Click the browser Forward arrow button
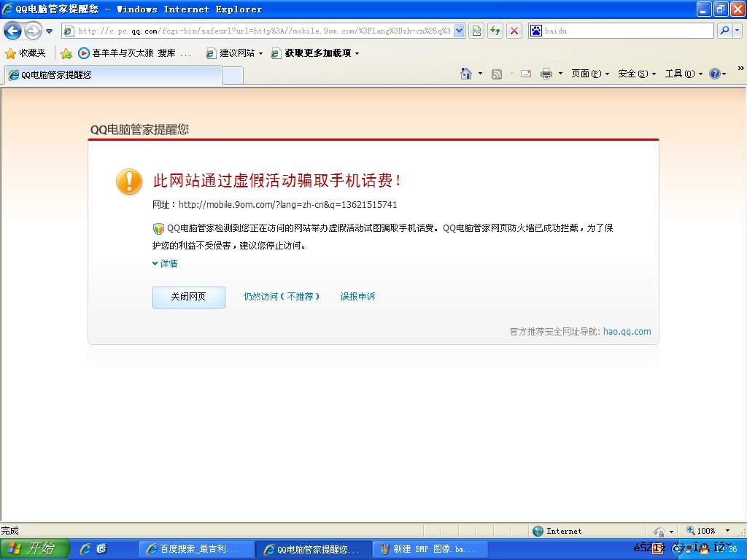The image size is (747, 560). (x=33, y=31)
